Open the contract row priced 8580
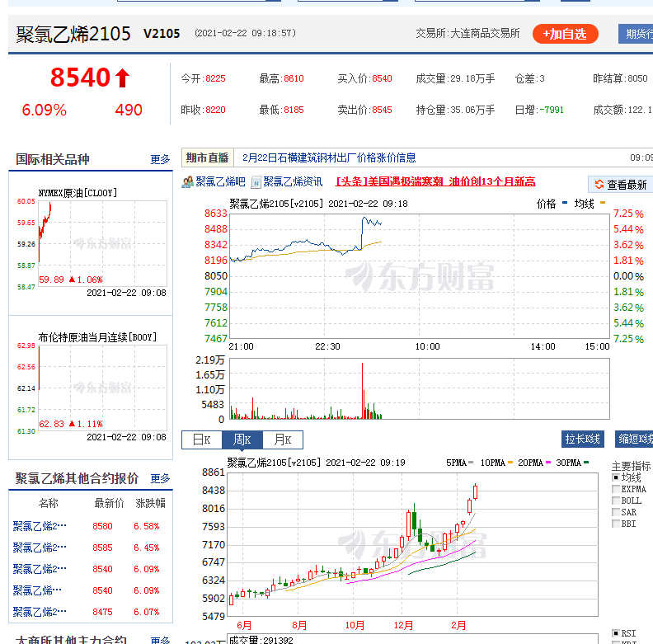Screen dimensions: 653x644 (x=91, y=526)
